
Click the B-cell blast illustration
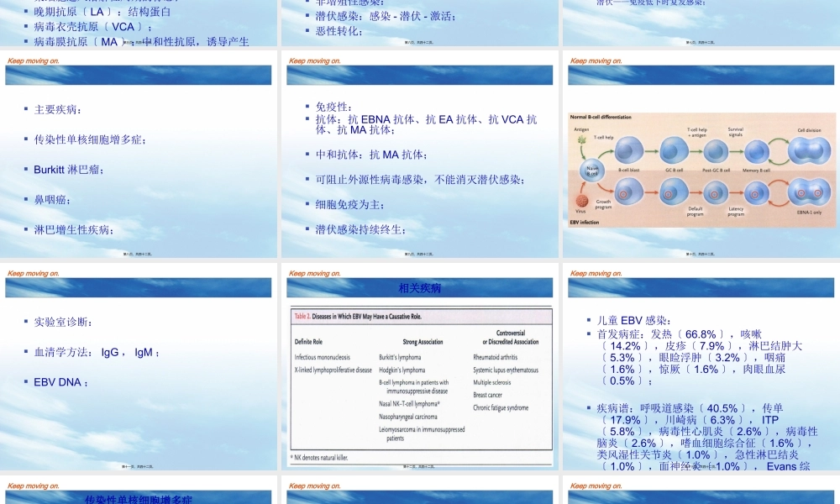click(628, 150)
